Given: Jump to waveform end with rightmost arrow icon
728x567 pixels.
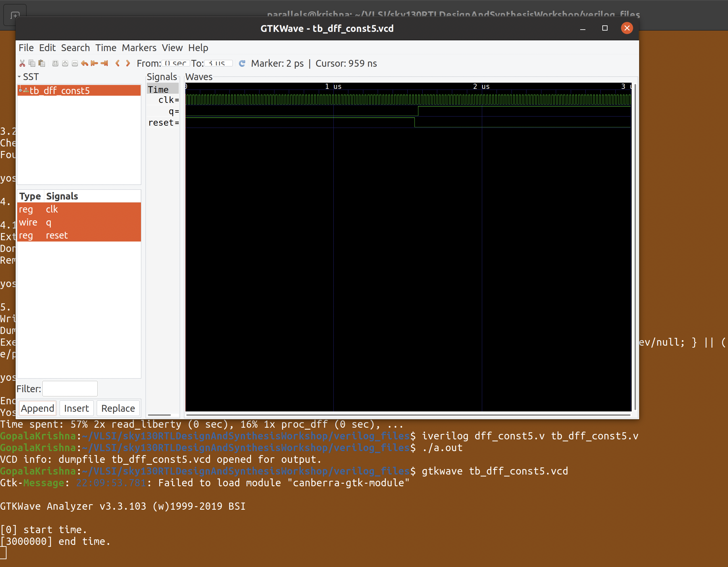Looking at the screenshot, I should pyautogui.click(x=104, y=63).
